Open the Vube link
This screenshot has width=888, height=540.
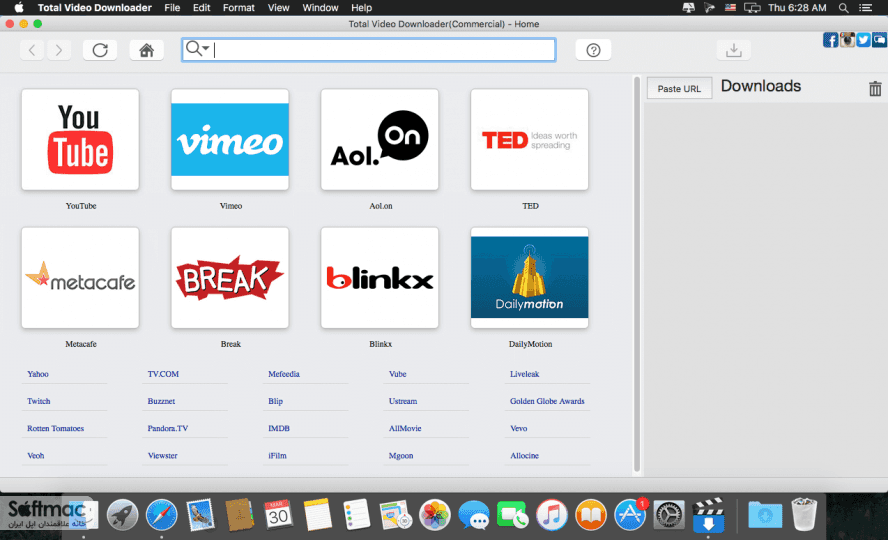click(398, 374)
